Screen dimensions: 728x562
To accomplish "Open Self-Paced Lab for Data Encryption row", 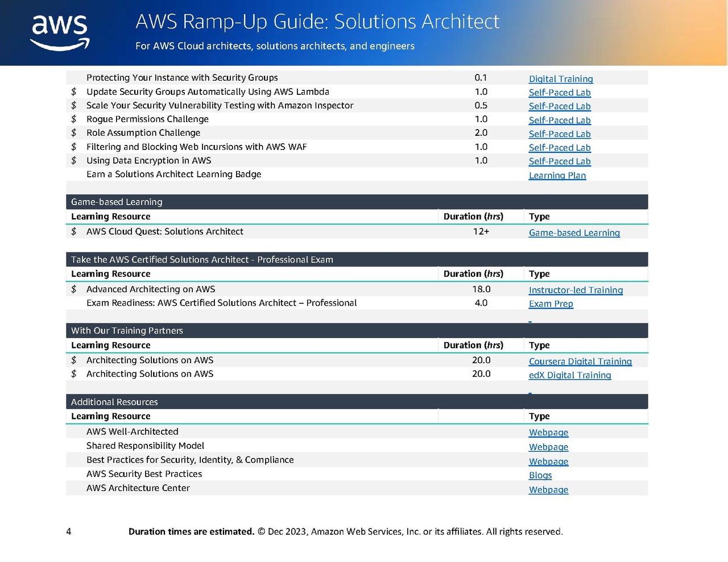I will click(560, 161).
